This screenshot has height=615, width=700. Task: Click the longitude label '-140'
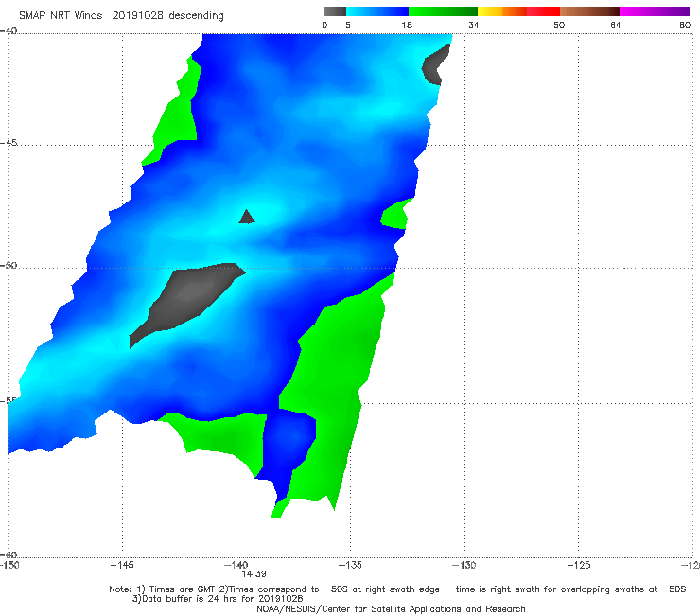click(x=236, y=565)
